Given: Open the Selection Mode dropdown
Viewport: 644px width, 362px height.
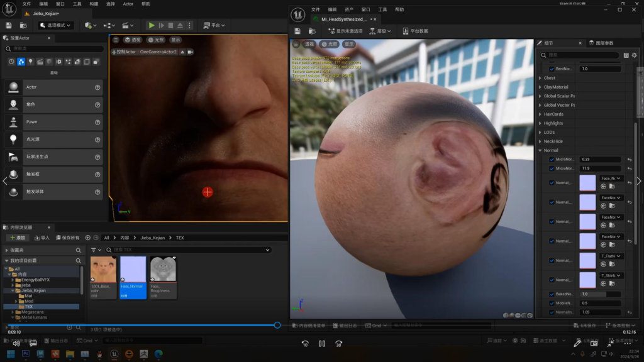Looking at the screenshot, I should click(x=55, y=25).
